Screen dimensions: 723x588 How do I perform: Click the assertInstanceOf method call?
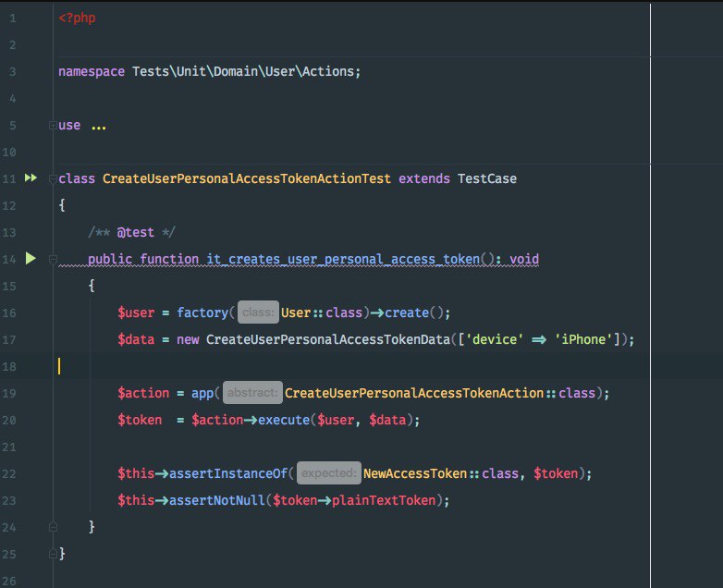(x=228, y=473)
